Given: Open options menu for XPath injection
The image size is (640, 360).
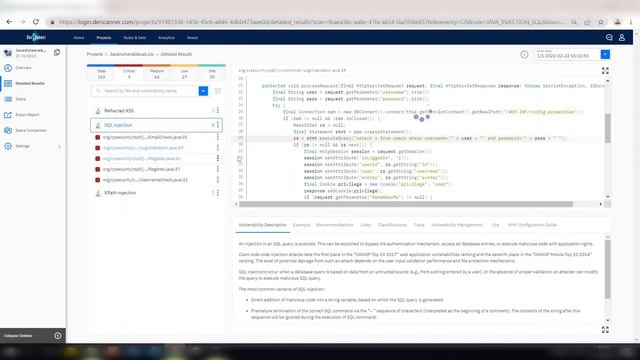Looking at the screenshot, I should [218, 193].
